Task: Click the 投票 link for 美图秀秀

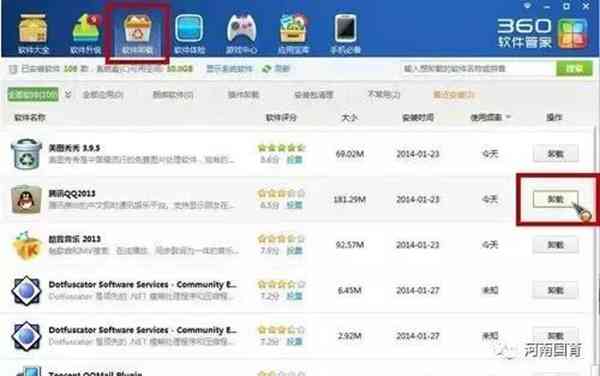Action: [295, 160]
